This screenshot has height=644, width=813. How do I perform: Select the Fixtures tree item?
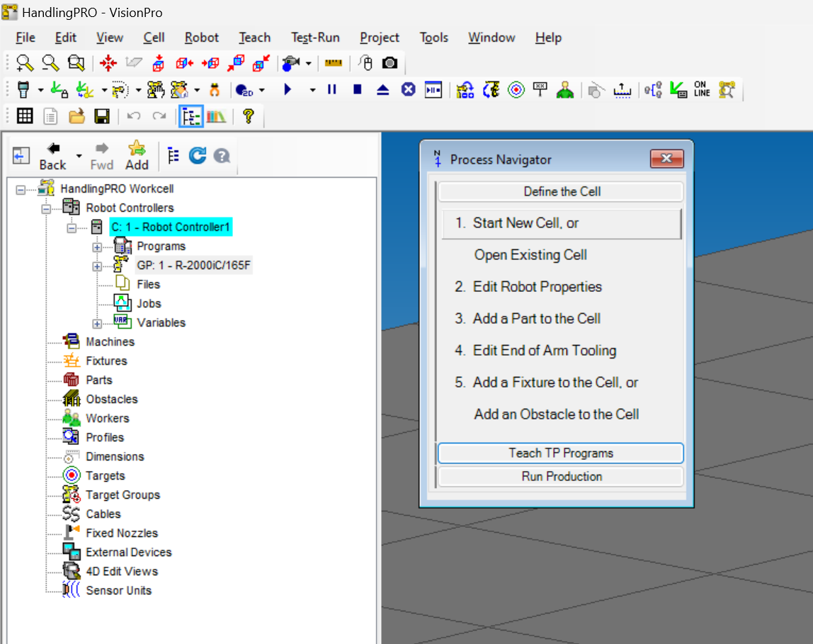click(x=106, y=361)
